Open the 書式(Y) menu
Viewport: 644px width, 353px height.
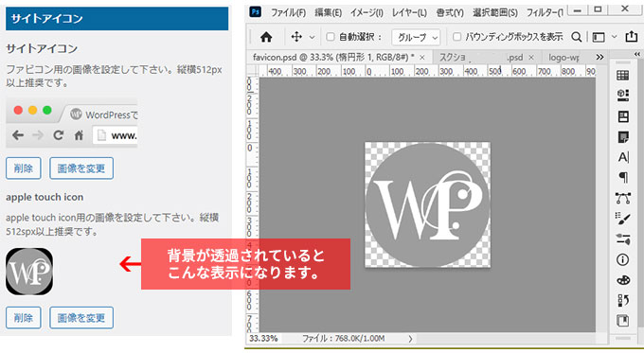point(450,12)
